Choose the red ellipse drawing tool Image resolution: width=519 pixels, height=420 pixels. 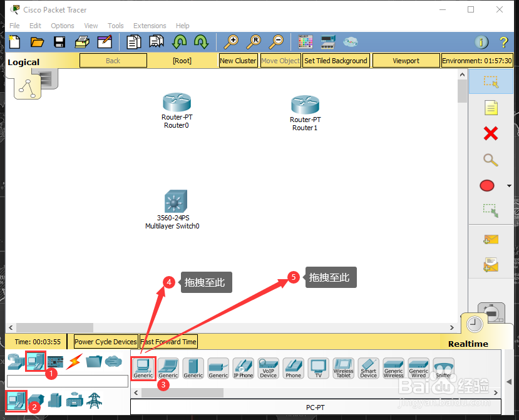[x=487, y=186]
